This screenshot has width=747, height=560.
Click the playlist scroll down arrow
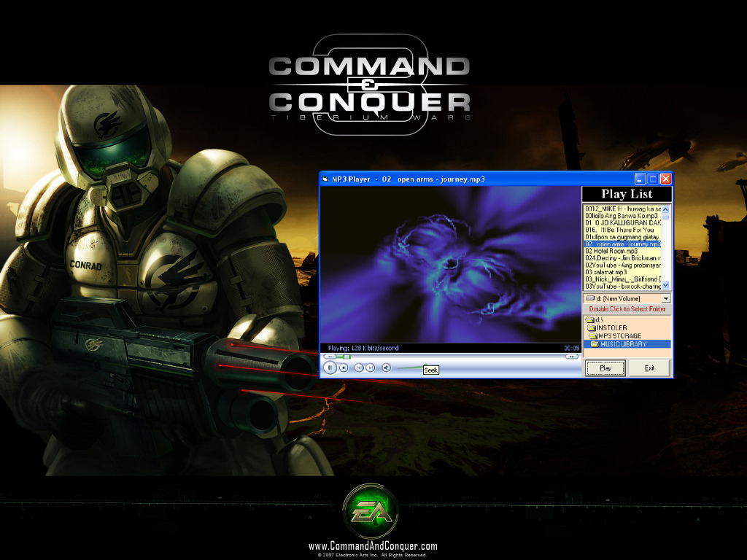pyautogui.click(x=665, y=285)
